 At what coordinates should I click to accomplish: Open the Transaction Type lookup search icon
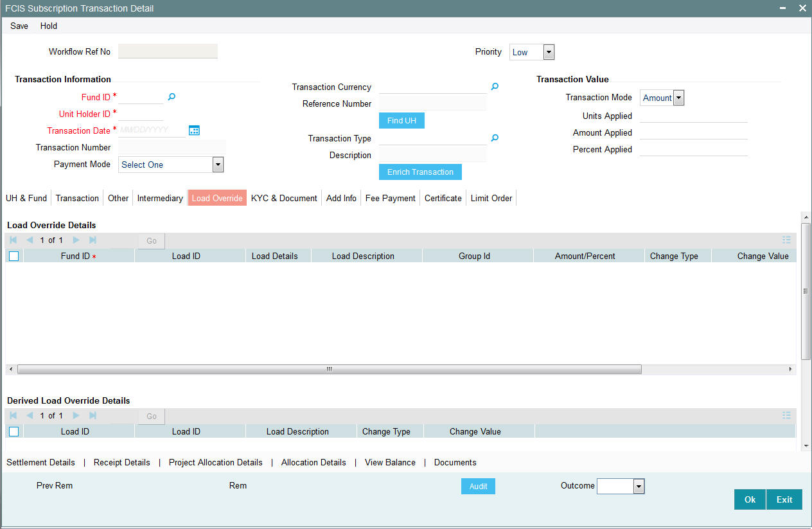495,138
